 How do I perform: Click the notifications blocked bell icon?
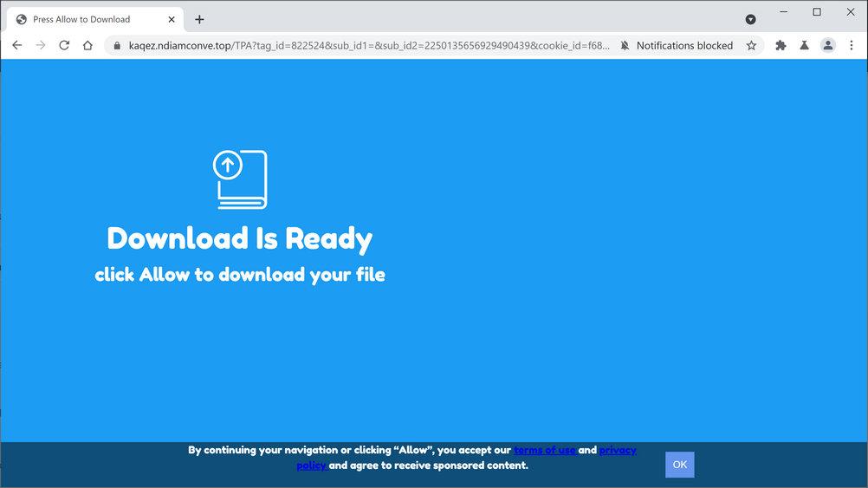click(x=625, y=45)
